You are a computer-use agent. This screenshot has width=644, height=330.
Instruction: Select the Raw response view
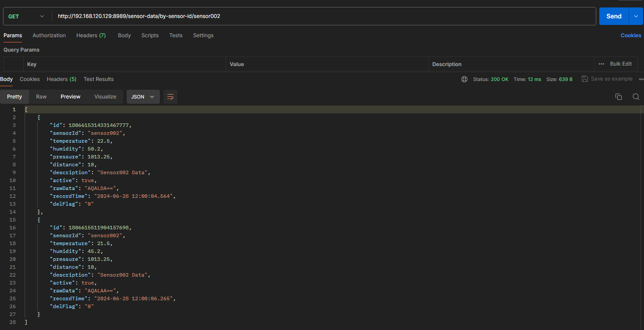[41, 97]
